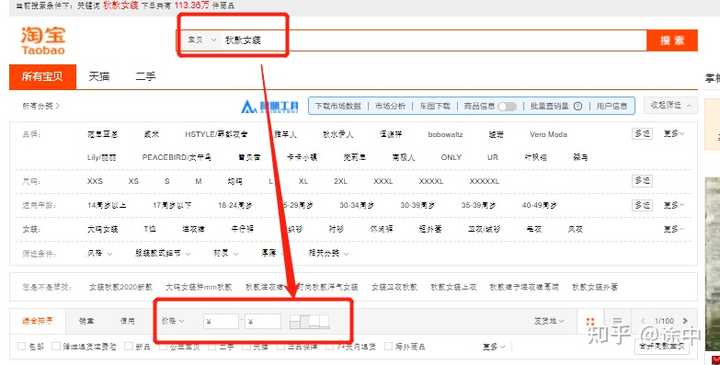The width and height of the screenshot is (720, 365).
Task: Select the 18-24 age range filter
Action: pos(235,205)
